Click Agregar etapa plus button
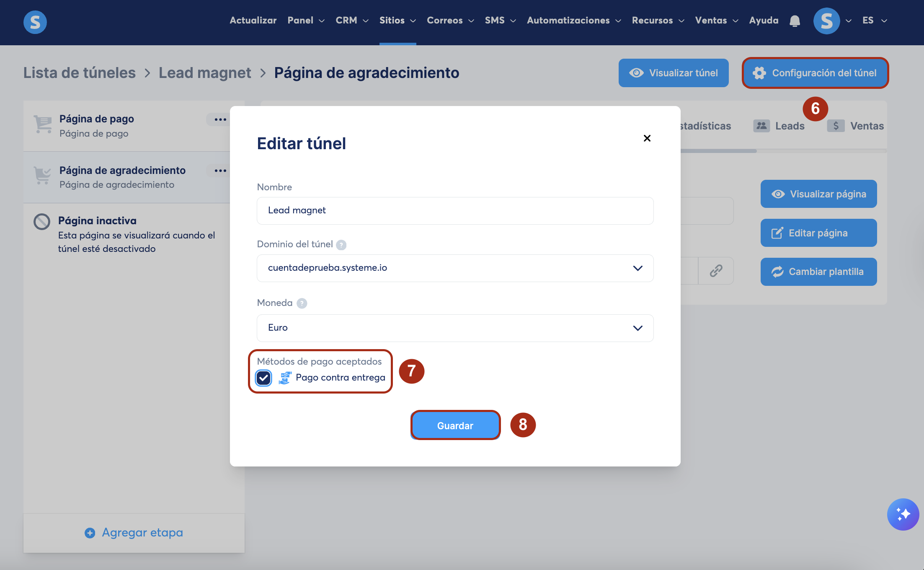 pyautogui.click(x=90, y=533)
